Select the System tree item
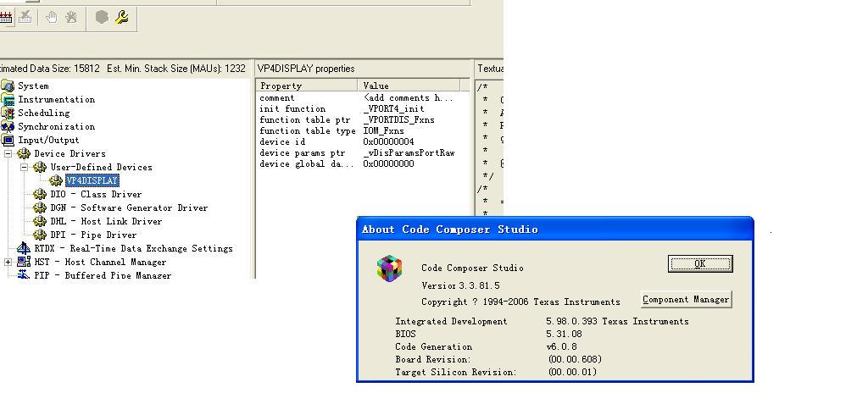This screenshot has width=868, height=404. pyautogui.click(x=33, y=86)
